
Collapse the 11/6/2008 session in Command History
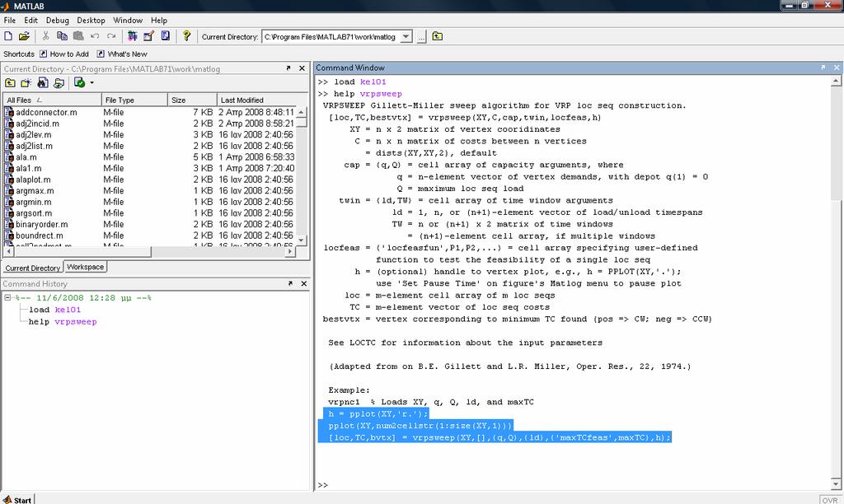7,297
